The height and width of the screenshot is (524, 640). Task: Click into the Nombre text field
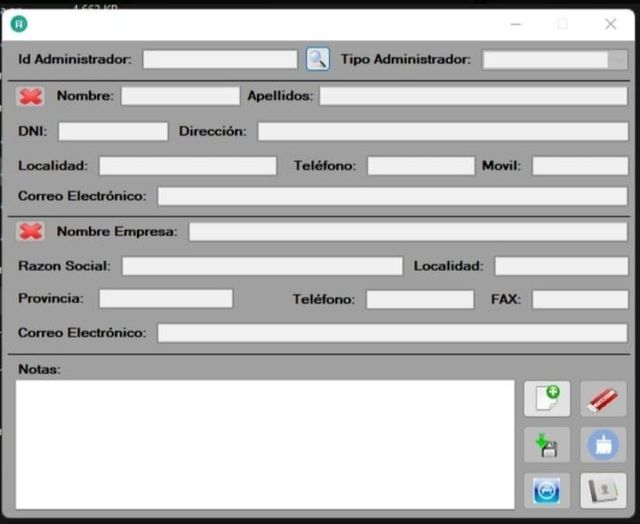point(180,96)
